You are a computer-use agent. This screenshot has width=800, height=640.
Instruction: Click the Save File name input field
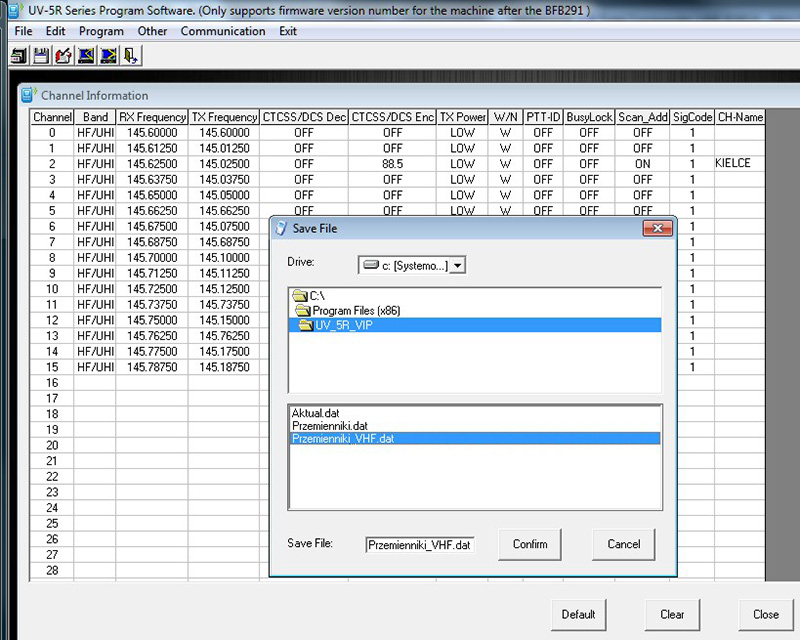click(419, 545)
